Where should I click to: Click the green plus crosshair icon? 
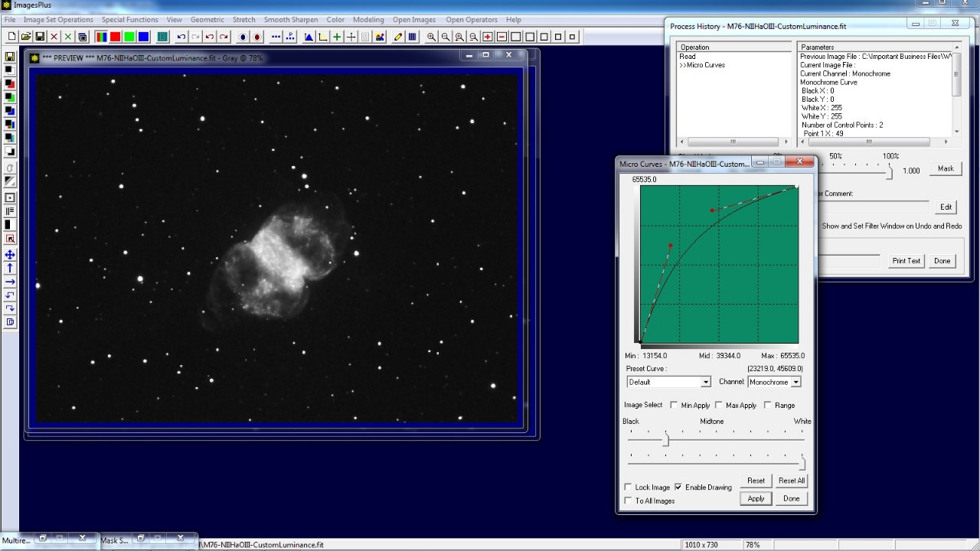click(337, 37)
